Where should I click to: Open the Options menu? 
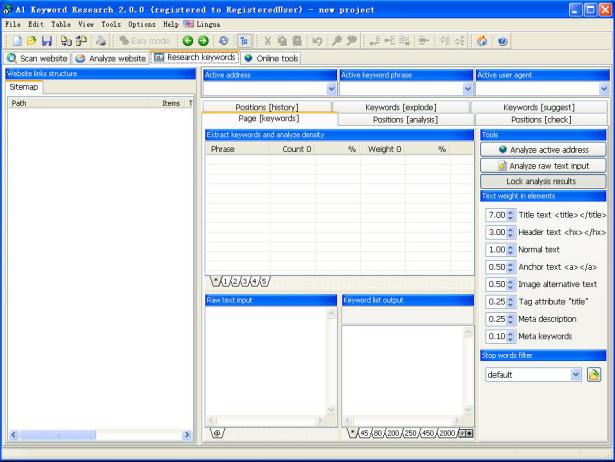pyautogui.click(x=142, y=24)
